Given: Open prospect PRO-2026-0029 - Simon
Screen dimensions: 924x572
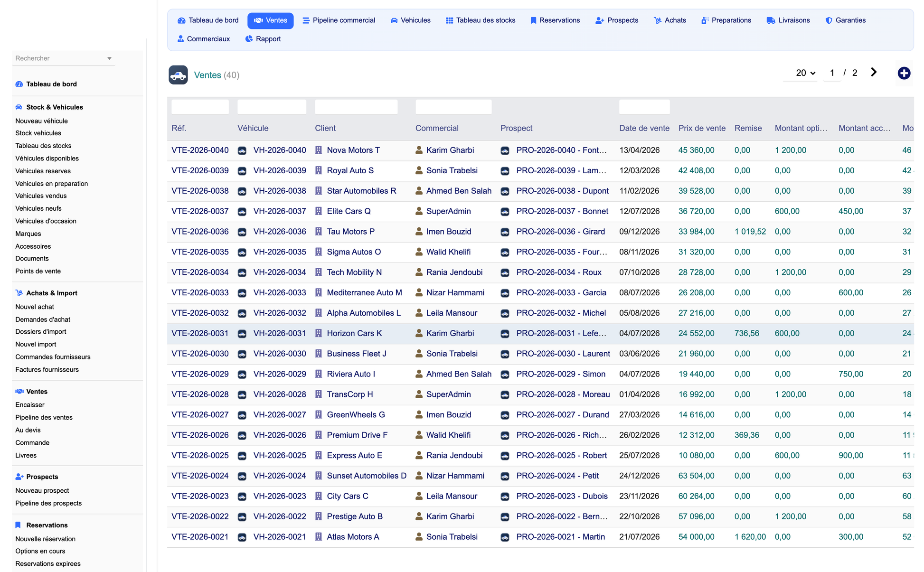Looking at the screenshot, I should click(x=561, y=374).
